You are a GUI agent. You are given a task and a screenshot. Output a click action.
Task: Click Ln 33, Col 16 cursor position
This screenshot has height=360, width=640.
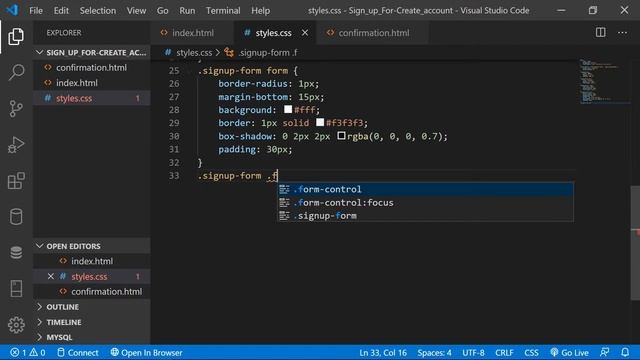click(x=383, y=353)
